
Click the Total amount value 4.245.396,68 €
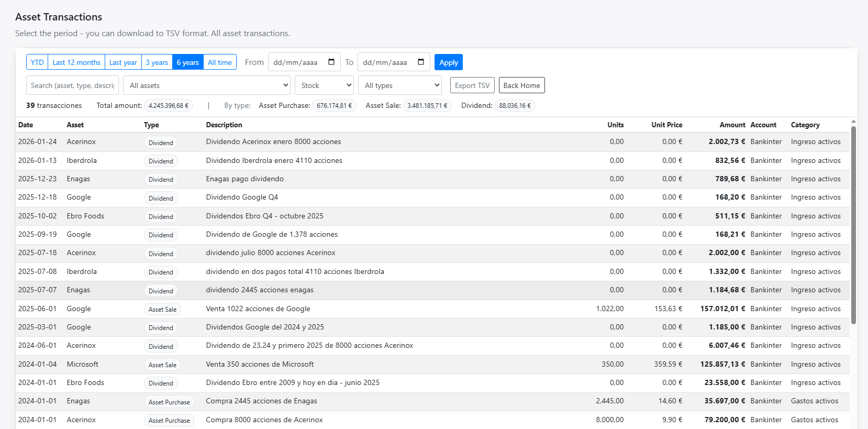point(169,105)
